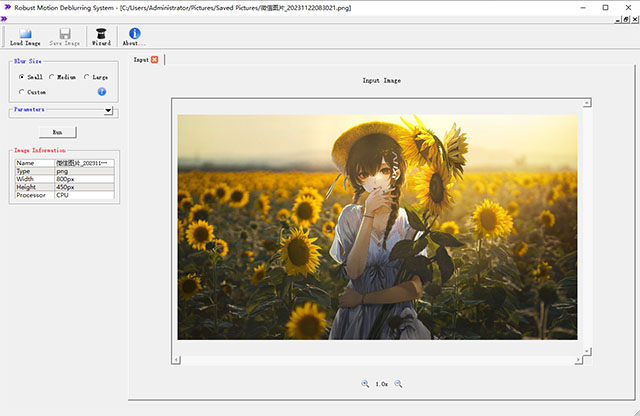Switch to the Input tab
640x416 pixels.
(x=141, y=60)
